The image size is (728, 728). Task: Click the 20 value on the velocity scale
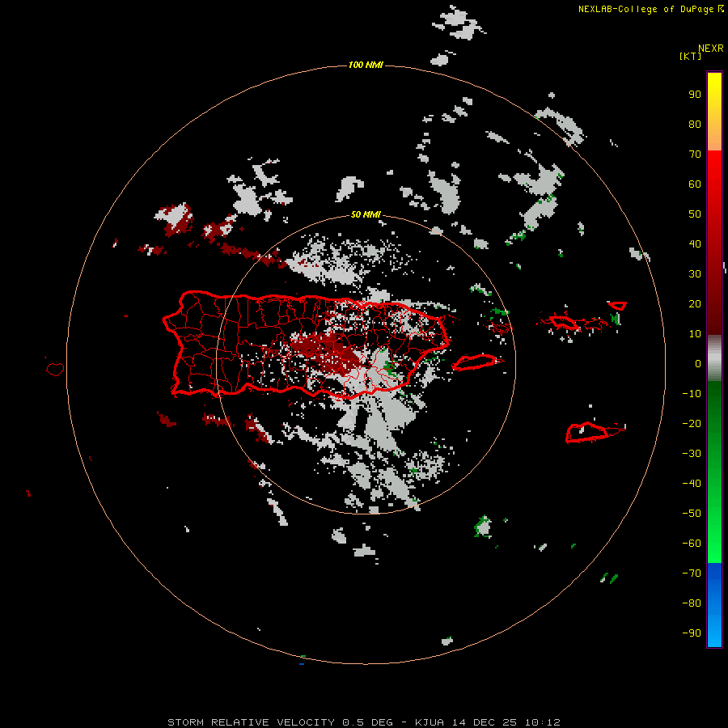[x=695, y=304]
